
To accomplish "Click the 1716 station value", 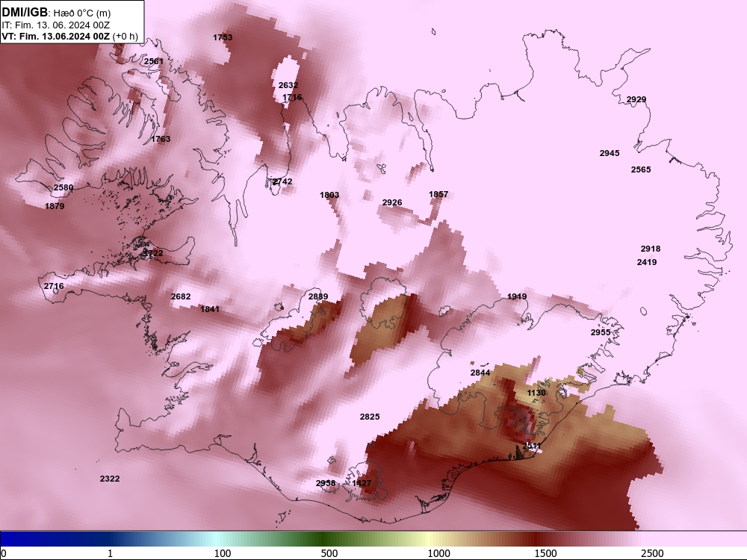I will click(x=292, y=97).
